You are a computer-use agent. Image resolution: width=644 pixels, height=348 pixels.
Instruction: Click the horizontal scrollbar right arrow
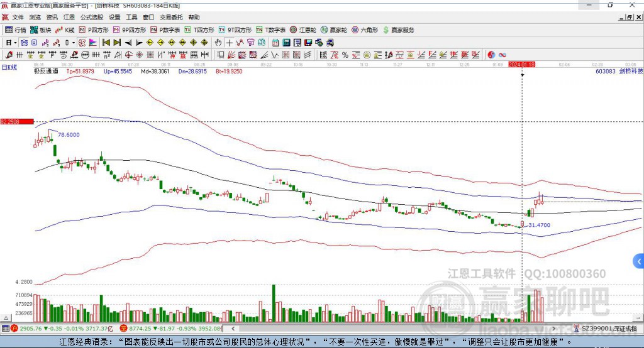(x=553, y=329)
